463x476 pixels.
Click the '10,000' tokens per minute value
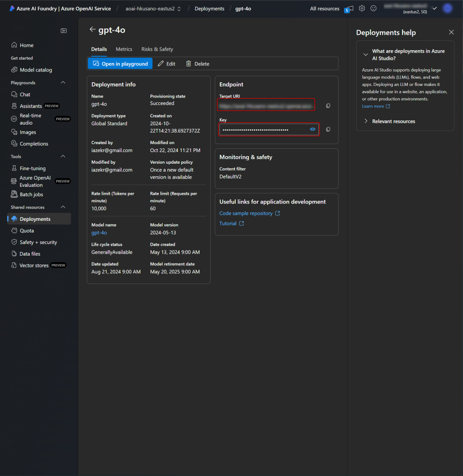(x=99, y=209)
